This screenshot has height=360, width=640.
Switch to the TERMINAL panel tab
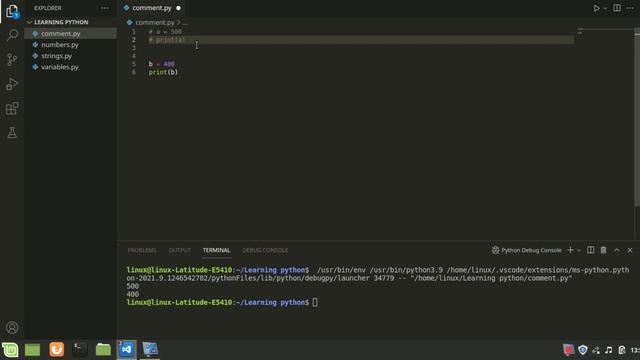216,250
